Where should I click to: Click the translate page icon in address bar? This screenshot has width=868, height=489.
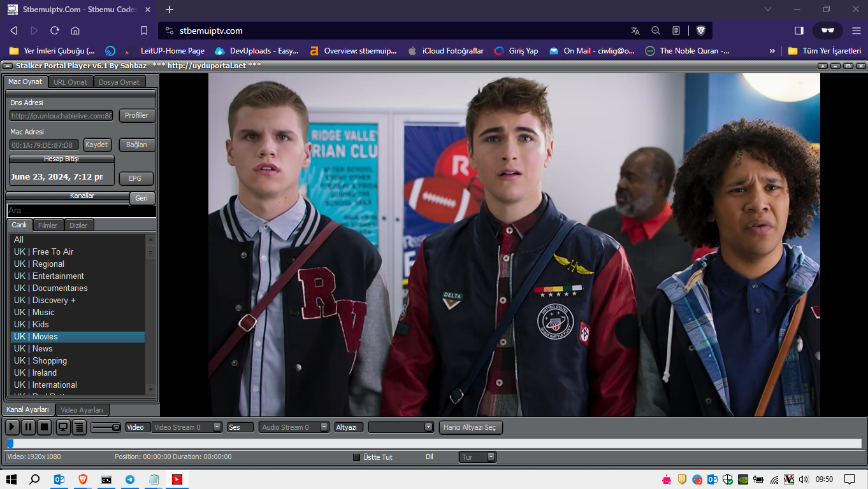point(635,31)
